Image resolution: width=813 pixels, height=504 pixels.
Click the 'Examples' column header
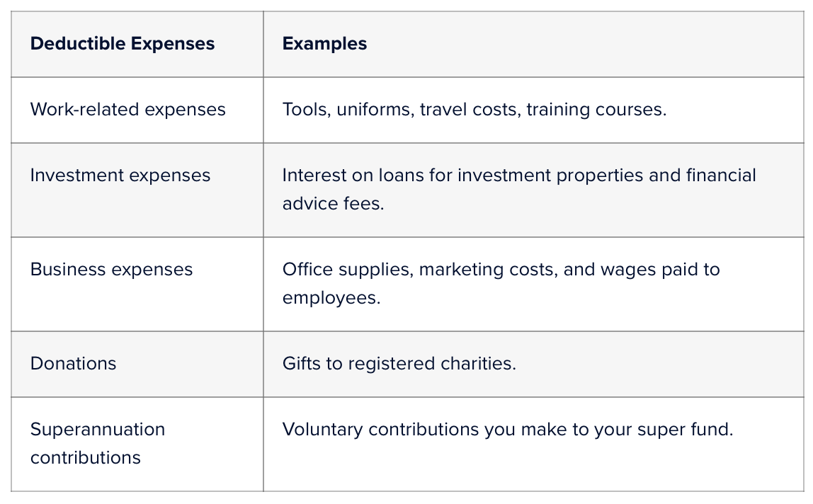pos(324,44)
